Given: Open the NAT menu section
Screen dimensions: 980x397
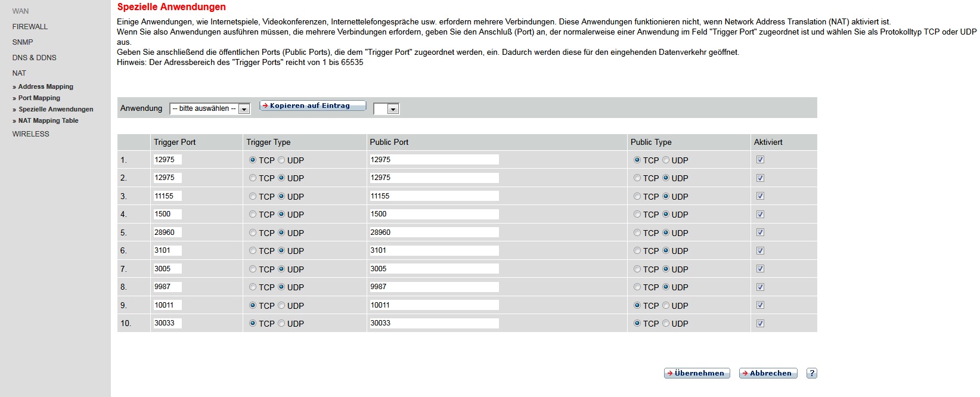Looking at the screenshot, I should [19, 73].
